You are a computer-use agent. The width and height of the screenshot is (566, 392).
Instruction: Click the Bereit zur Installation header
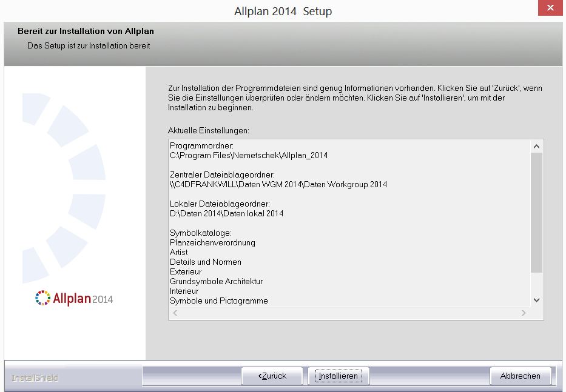coord(86,31)
